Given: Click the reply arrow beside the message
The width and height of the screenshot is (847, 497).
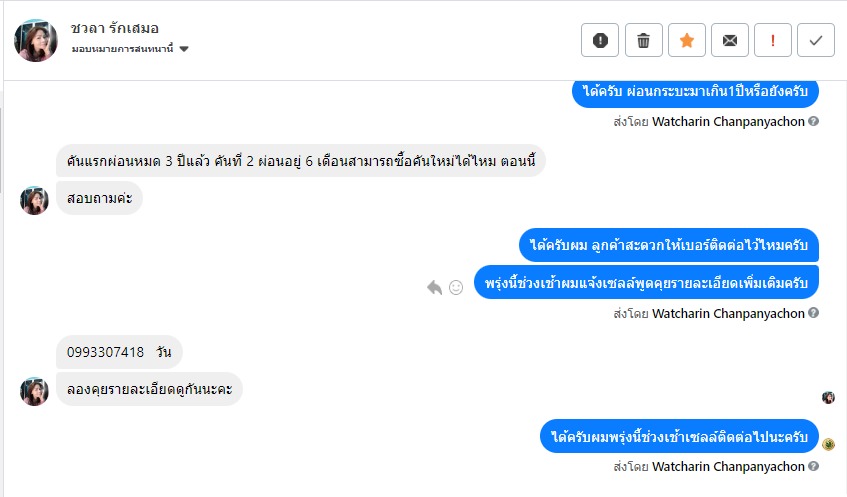Looking at the screenshot, I should click(434, 287).
